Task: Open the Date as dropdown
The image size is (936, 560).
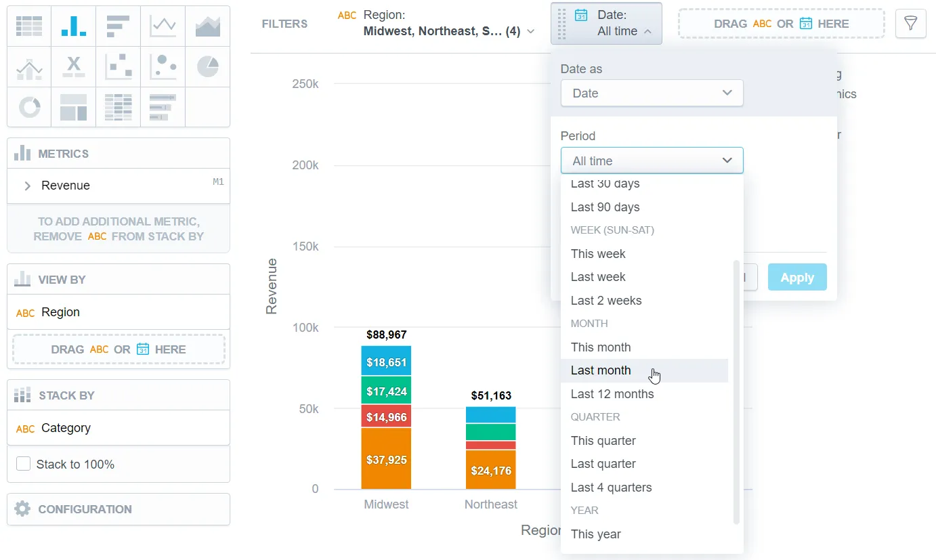Action: (x=651, y=93)
